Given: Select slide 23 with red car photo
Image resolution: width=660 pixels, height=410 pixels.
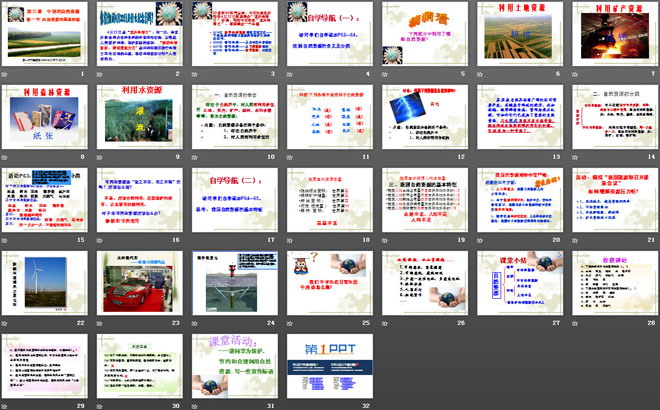Looking at the screenshot, I should [x=140, y=283].
